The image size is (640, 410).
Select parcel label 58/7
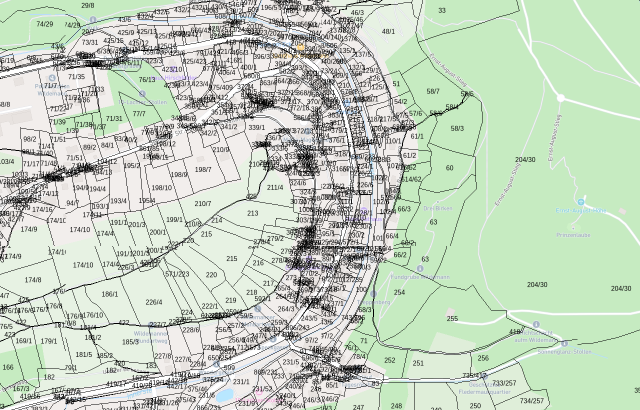point(433,91)
